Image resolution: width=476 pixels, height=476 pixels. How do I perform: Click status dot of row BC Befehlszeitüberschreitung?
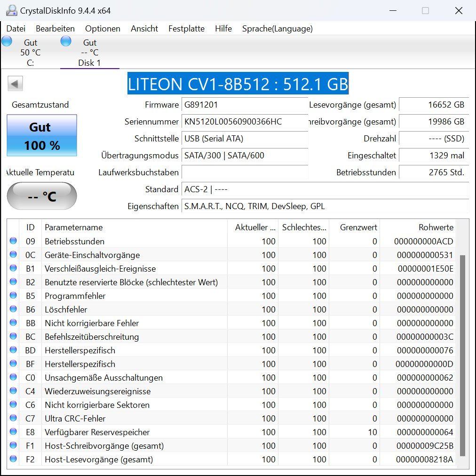pos(13,336)
